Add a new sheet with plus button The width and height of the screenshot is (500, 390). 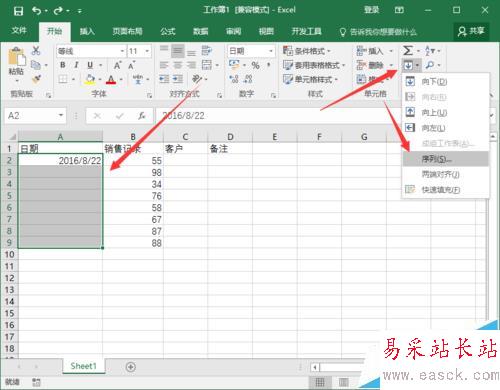pyautogui.click(x=131, y=367)
